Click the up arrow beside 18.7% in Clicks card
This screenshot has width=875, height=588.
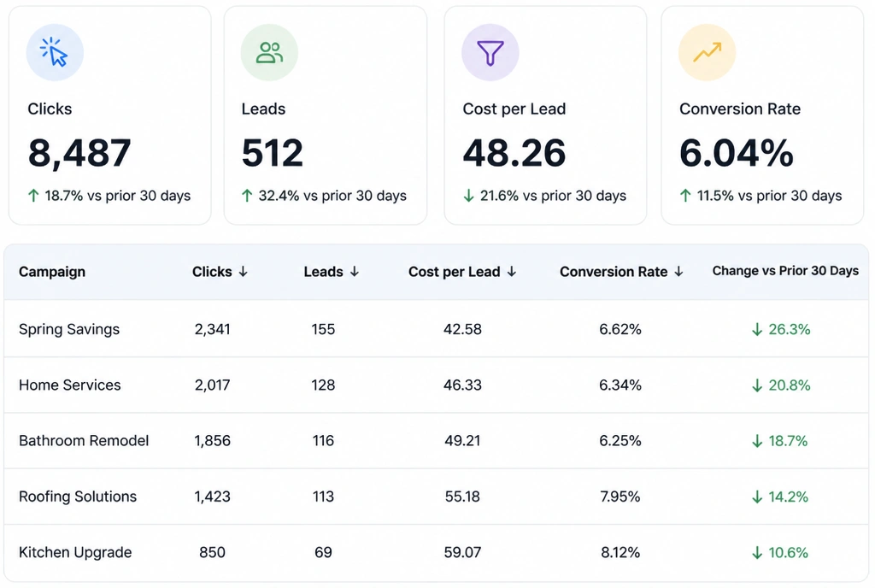pos(33,196)
